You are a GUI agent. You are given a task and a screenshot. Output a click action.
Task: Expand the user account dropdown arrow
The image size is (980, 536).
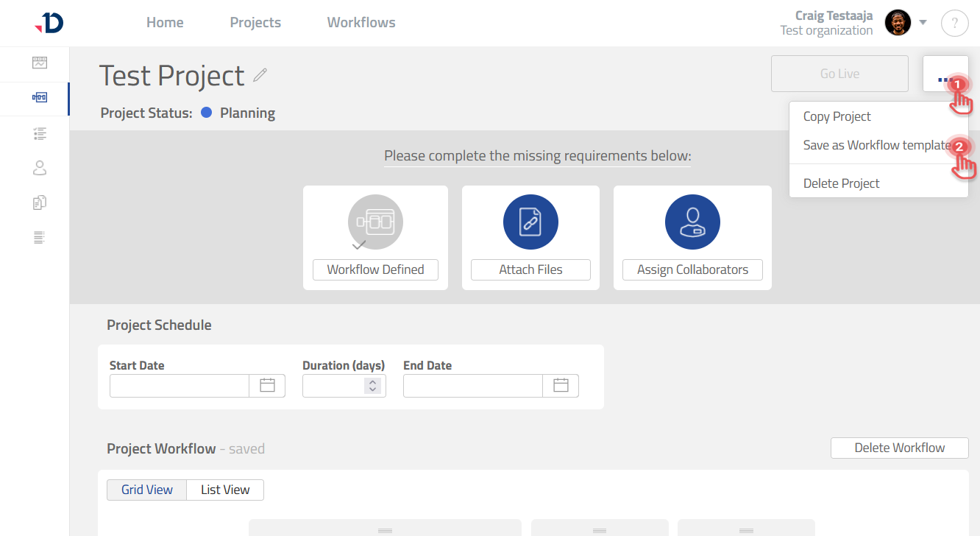923,23
